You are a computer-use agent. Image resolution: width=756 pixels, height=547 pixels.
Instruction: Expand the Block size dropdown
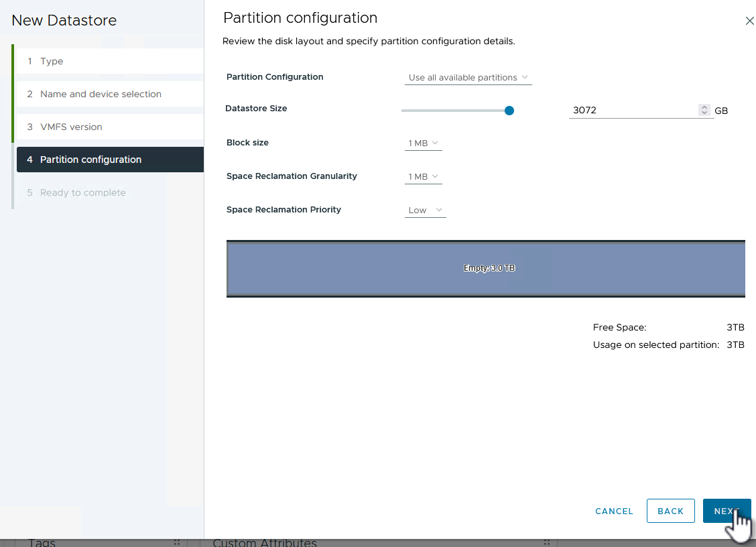423,143
